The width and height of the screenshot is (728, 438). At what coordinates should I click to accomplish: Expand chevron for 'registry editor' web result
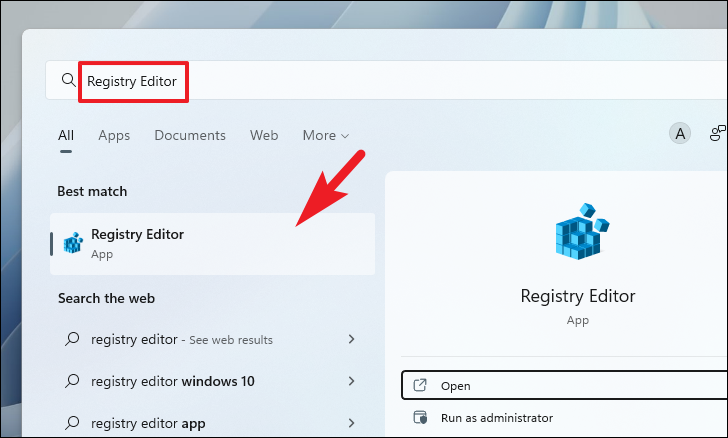[x=351, y=340]
